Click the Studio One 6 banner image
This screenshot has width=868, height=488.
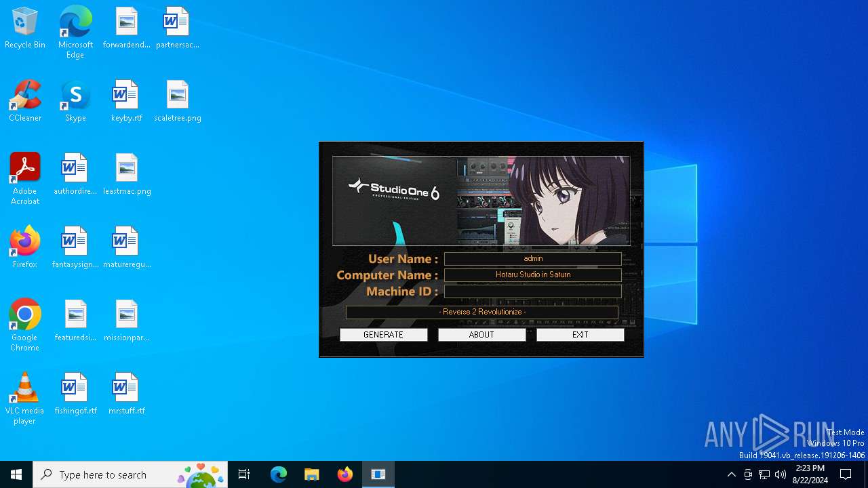tap(481, 201)
